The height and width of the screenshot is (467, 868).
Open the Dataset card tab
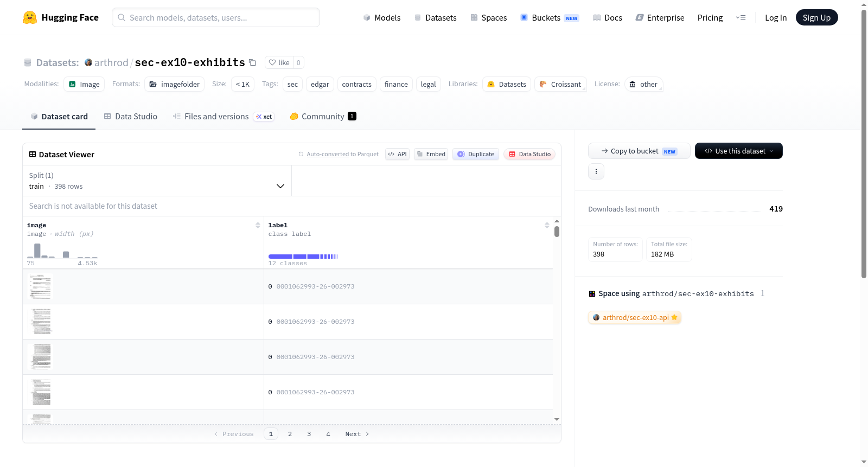point(59,116)
